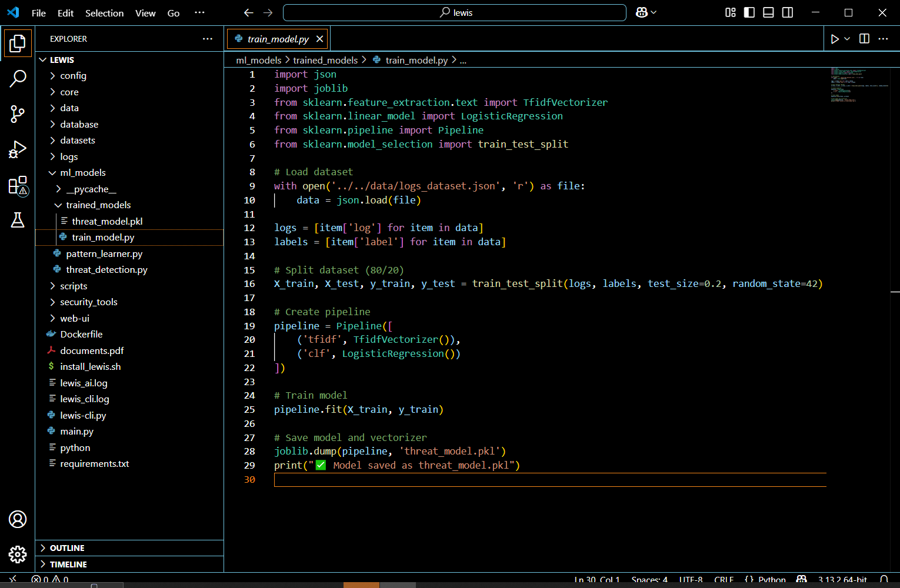This screenshot has height=588, width=900.
Task: Toggle the secondary side bar visibility
Action: pyautogui.click(x=788, y=12)
